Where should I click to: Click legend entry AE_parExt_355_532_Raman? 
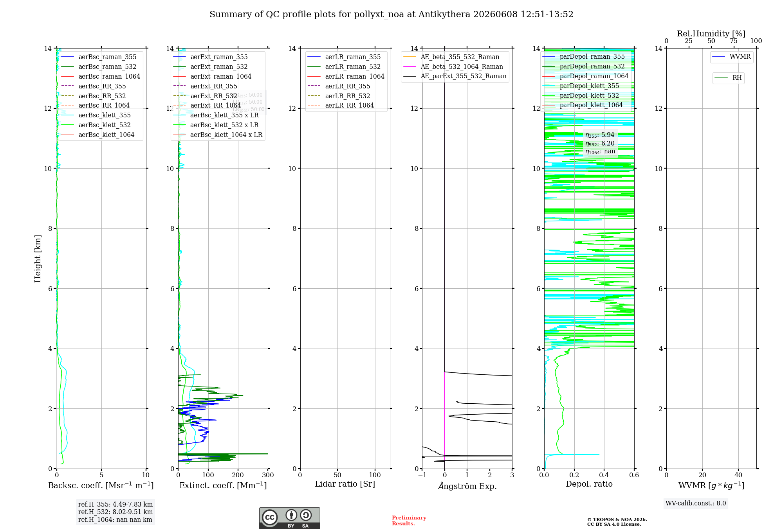coord(455,76)
